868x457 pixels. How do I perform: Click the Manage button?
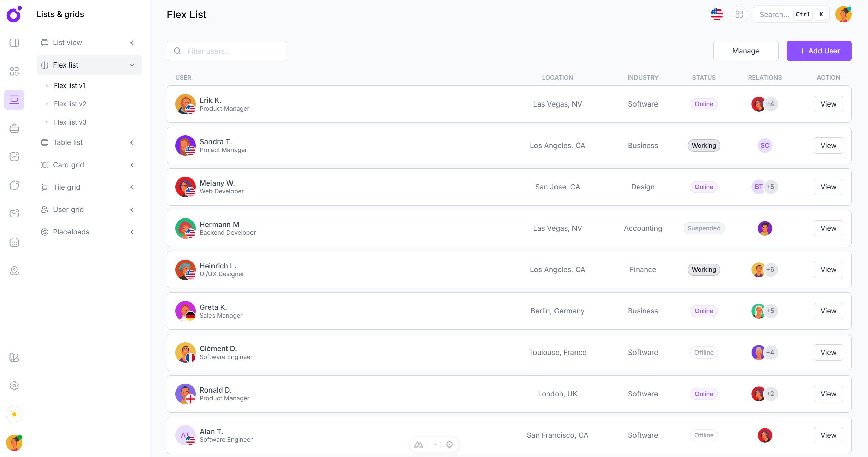[x=746, y=51]
